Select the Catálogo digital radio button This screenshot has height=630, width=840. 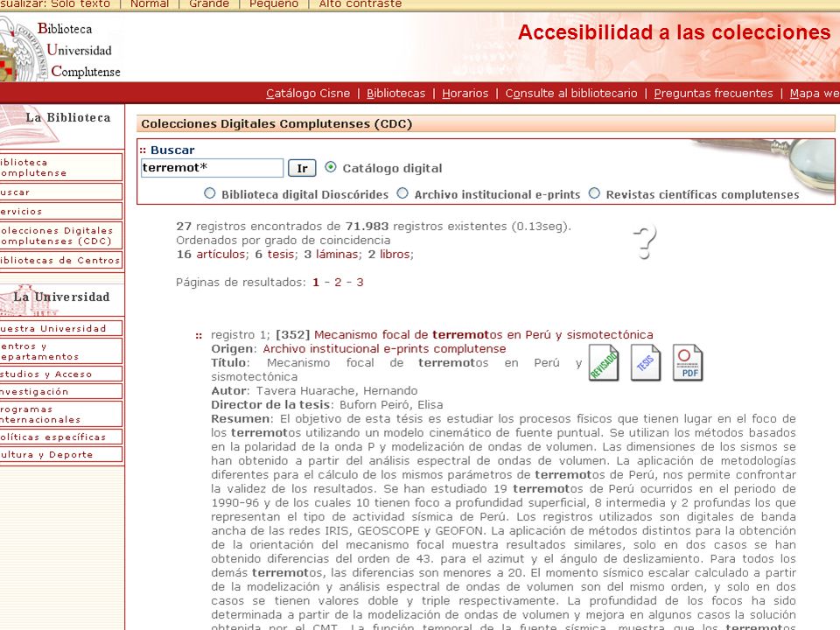pos(331,167)
